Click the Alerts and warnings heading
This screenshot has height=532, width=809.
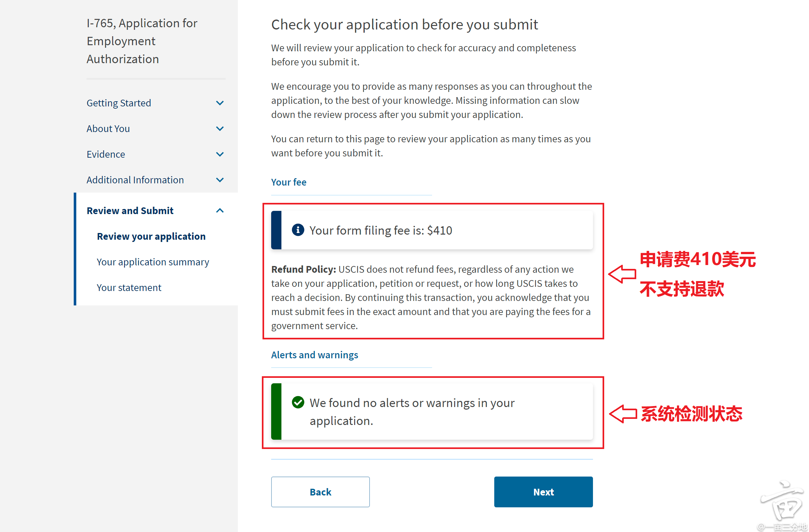tap(314, 355)
